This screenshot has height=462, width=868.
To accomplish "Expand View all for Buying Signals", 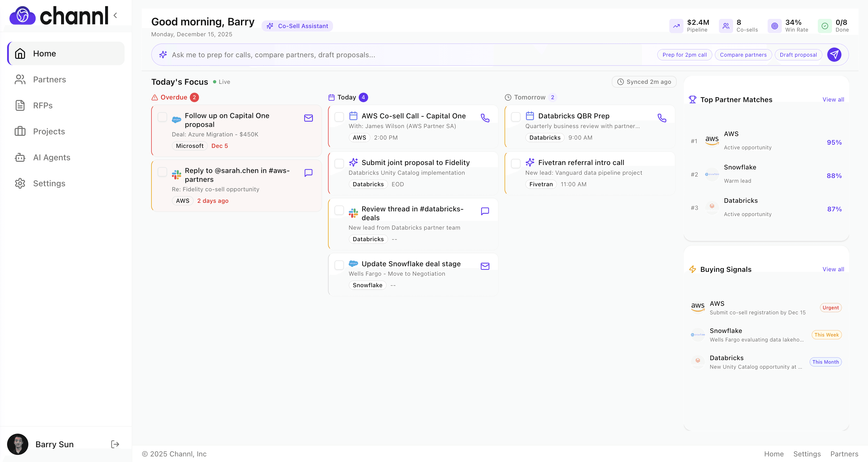I will coord(833,269).
